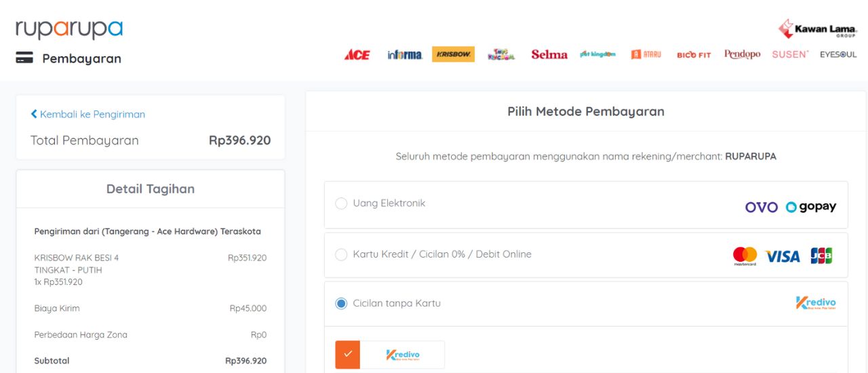This screenshot has width=868, height=373.
Task: Click the Kredivo logo in Cicilan row
Action: pyautogui.click(x=816, y=303)
